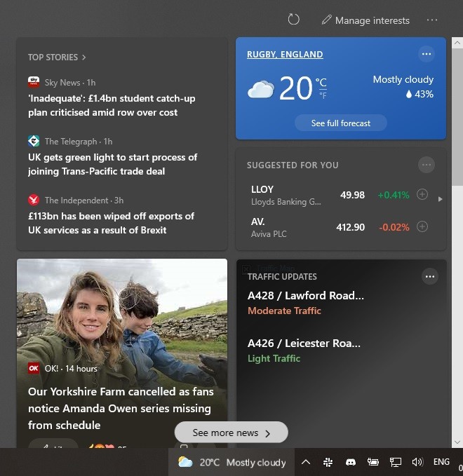The height and width of the screenshot is (476, 463).
Task: Click the scrollbar down arrow
Action: [457, 442]
